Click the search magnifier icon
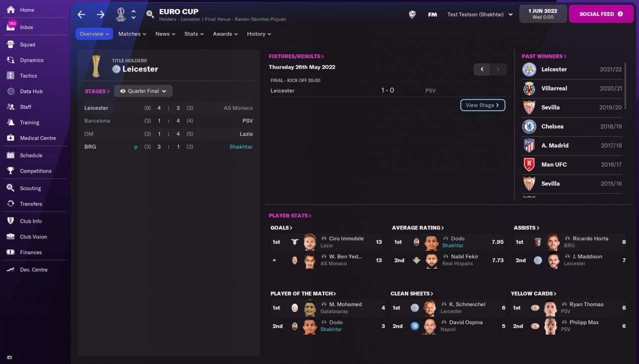This screenshot has height=364, width=639. [x=150, y=14]
